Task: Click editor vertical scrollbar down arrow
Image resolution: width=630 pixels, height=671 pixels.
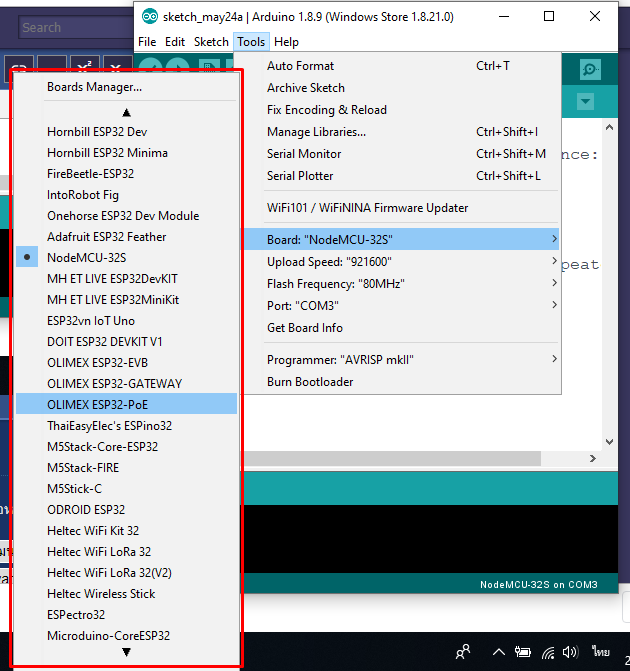Action: click(609, 442)
